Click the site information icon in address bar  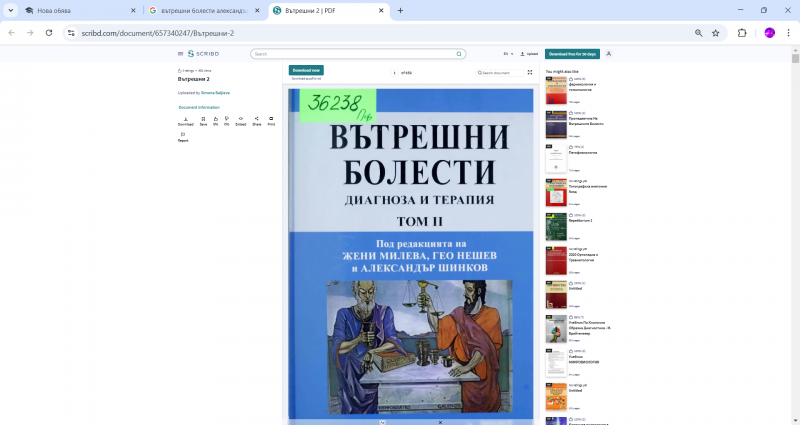click(x=71, y=33)
